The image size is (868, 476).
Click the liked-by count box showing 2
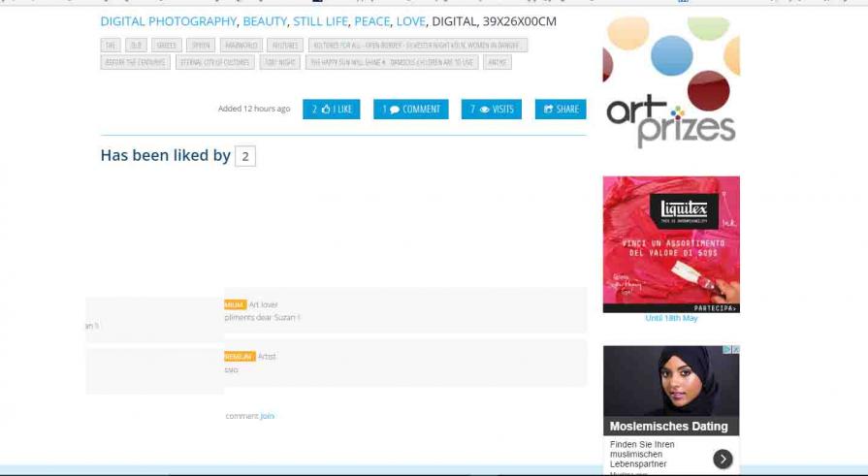pos(245,156)
